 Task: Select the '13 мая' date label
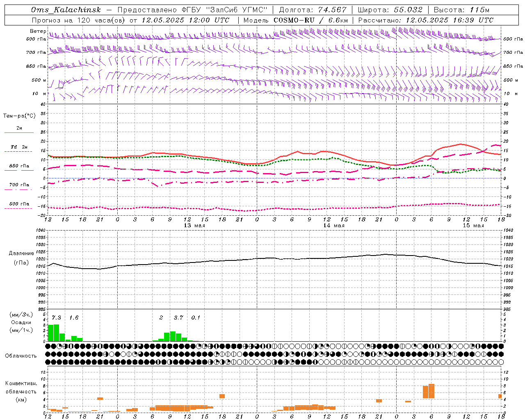(194, 226)
